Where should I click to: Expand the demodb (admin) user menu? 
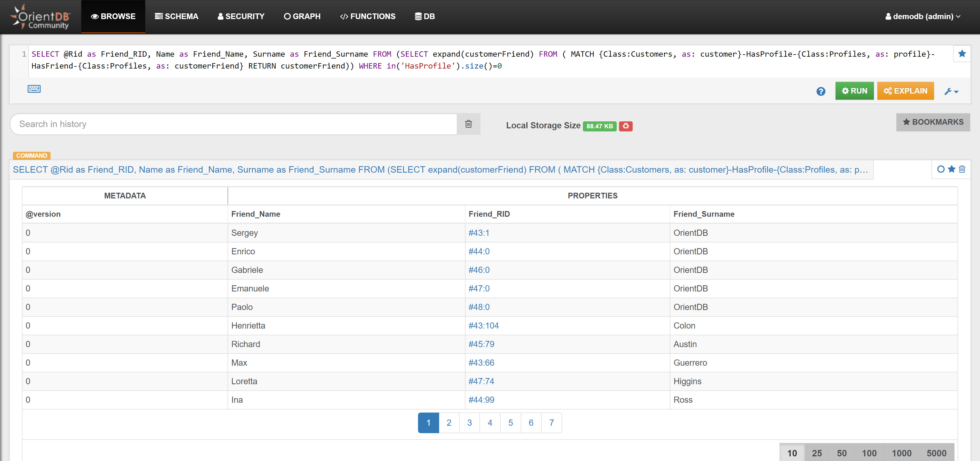click(x=922, y=16)
